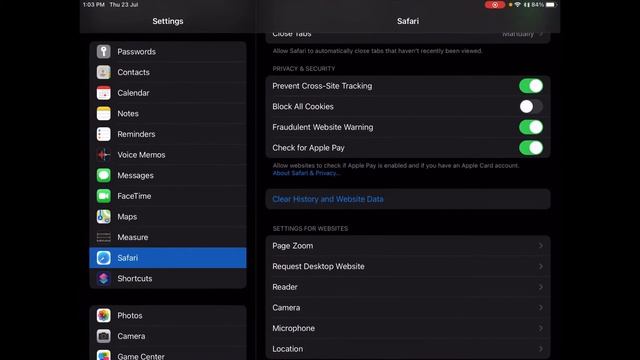Select Passwords in settings sidebar

tap(168, 51)
